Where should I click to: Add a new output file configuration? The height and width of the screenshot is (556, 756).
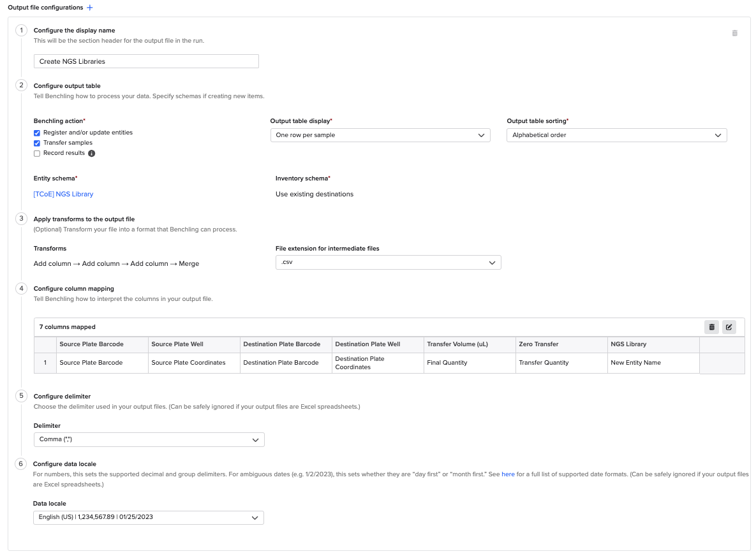90,8
